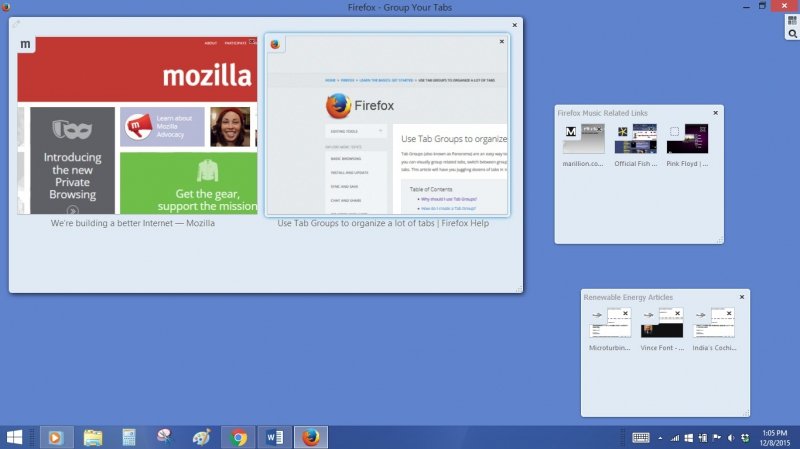
Task: Open the Mozilla homepage tab thumbnail
Action: (x=137, y=126)
